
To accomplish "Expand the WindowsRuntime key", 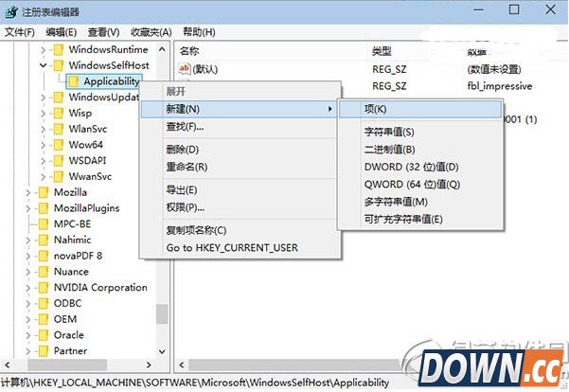I will point(44,50).
